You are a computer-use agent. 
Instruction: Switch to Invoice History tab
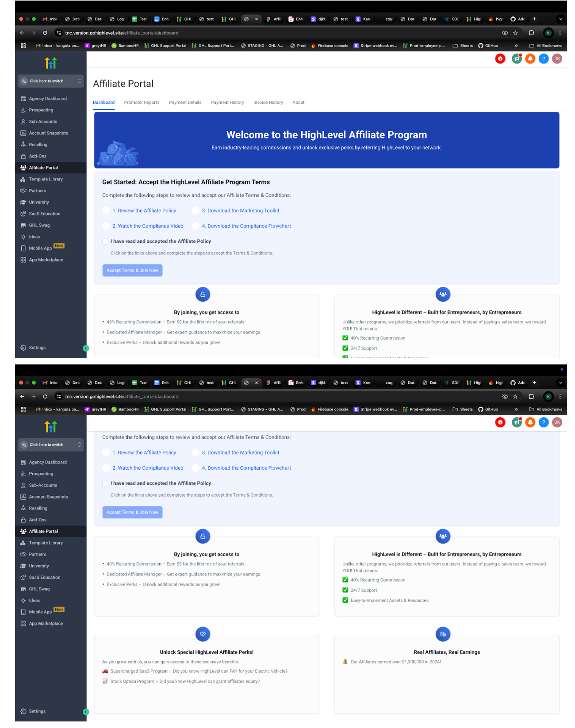268,103
